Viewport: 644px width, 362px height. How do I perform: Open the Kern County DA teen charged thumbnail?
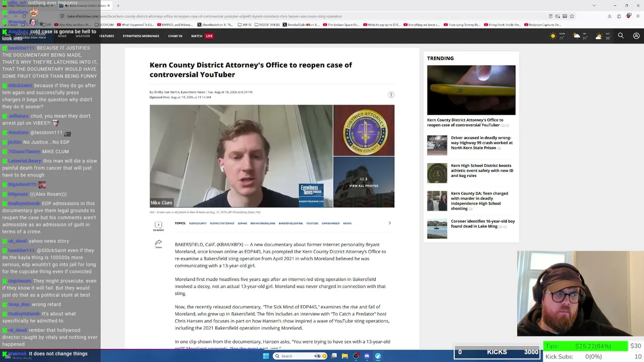(437, 201)
